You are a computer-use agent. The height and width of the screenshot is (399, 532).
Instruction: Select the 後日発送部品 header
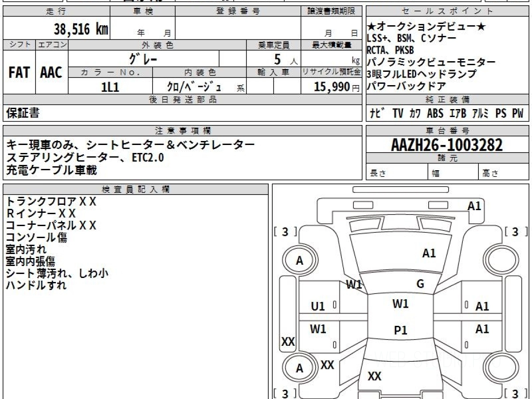point(182,100)
